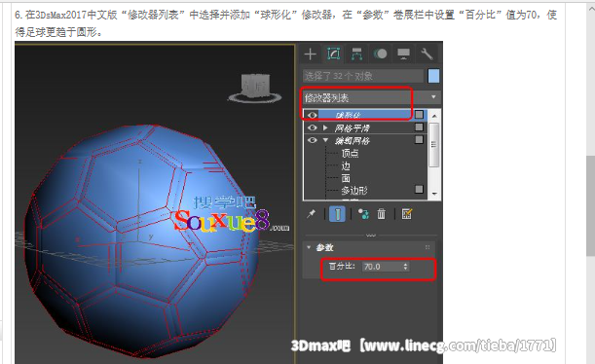Click the Make Unique icon
The height and width of the screenshot is (364, 595).
pos(363,214)
